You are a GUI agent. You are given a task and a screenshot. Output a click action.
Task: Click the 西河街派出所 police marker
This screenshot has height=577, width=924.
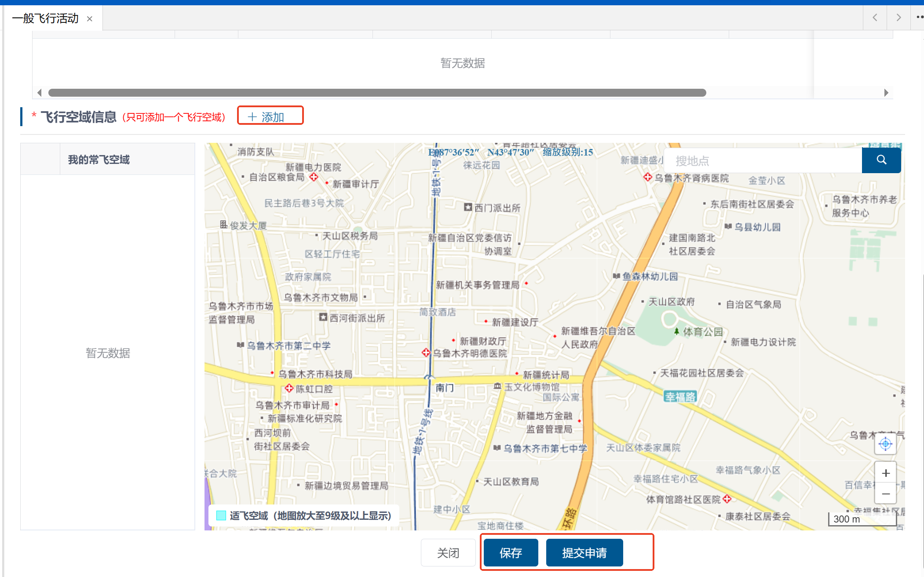pyautogui.click(x=323, y=317)
